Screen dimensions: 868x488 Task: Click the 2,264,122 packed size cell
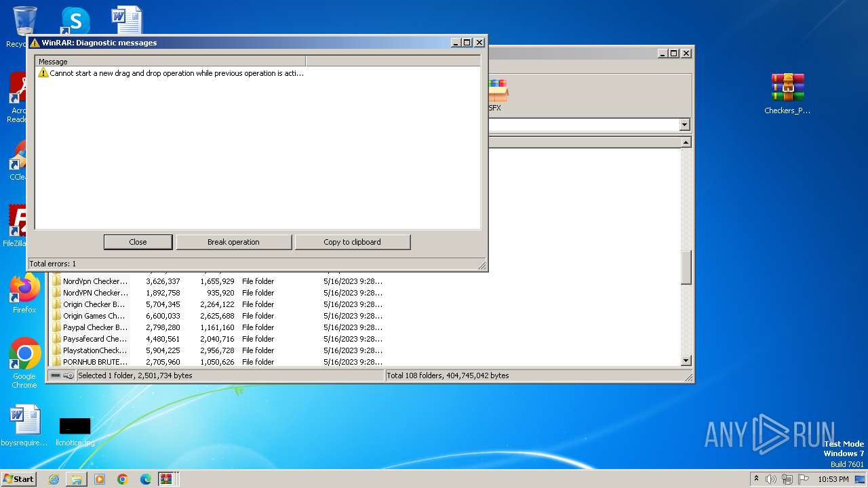click(x=217, y=304)
